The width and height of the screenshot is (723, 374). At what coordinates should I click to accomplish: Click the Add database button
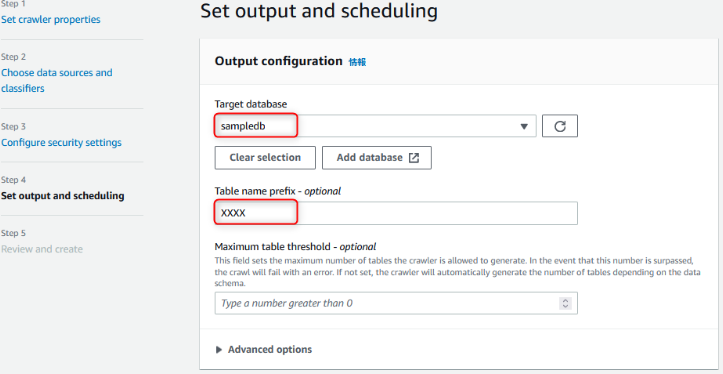point(377,158)
